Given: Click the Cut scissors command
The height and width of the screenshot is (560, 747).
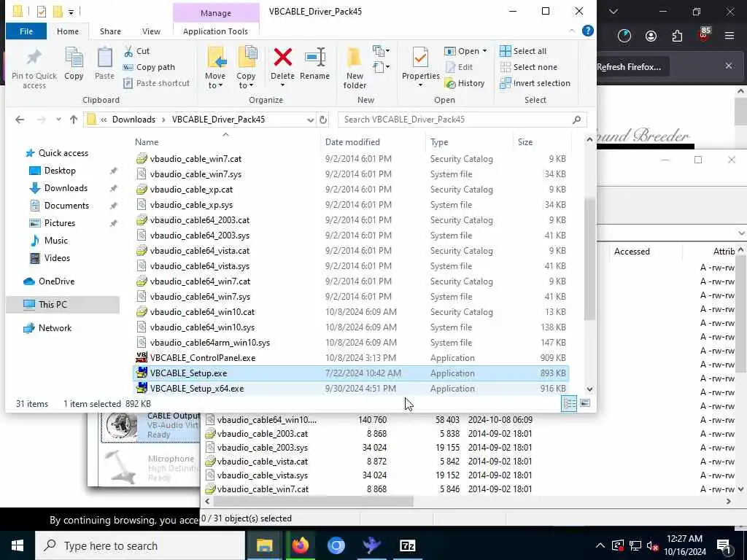Looking at the screenshot, I should [x=136, y=51].
